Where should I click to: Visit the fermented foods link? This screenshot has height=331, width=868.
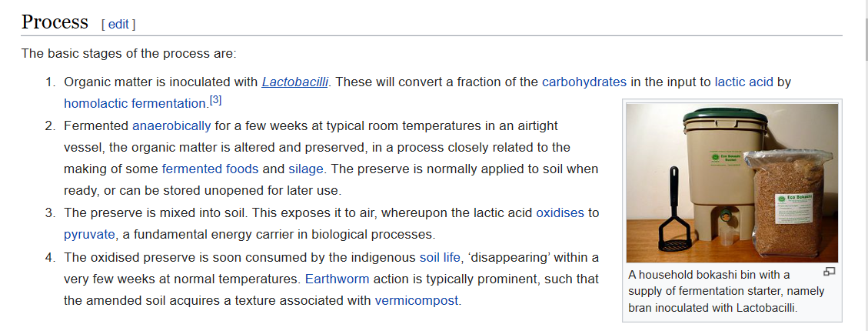[210, 169]
